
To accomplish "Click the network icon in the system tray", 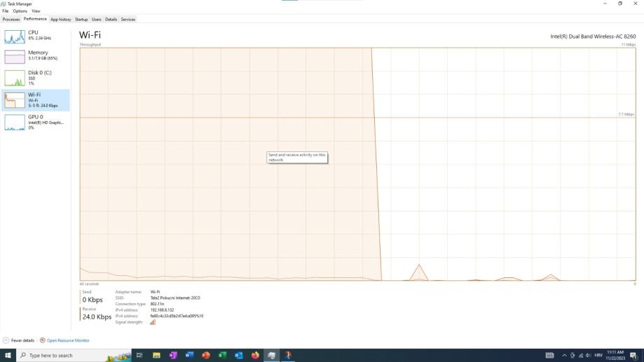I will point(581,356).
